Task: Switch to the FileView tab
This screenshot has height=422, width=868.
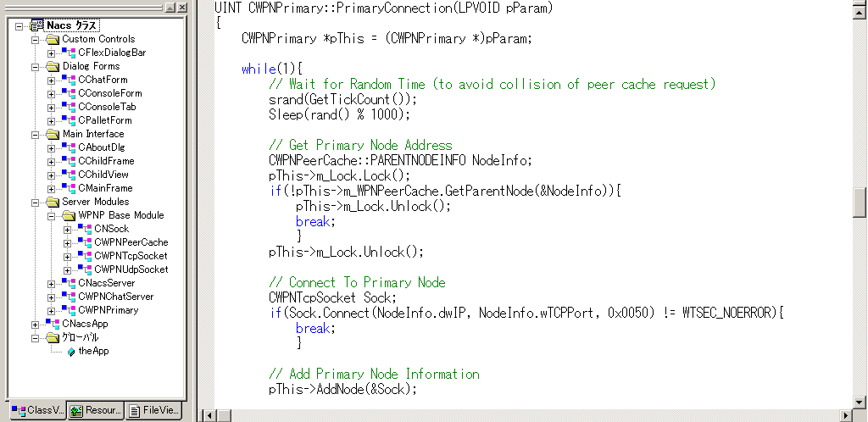Action: [x=154, y=411]
